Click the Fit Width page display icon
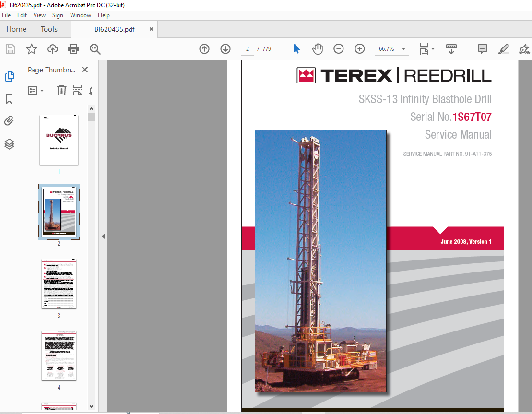The width and height of the screenshot is (532, 414). click(x=424, y=49)
